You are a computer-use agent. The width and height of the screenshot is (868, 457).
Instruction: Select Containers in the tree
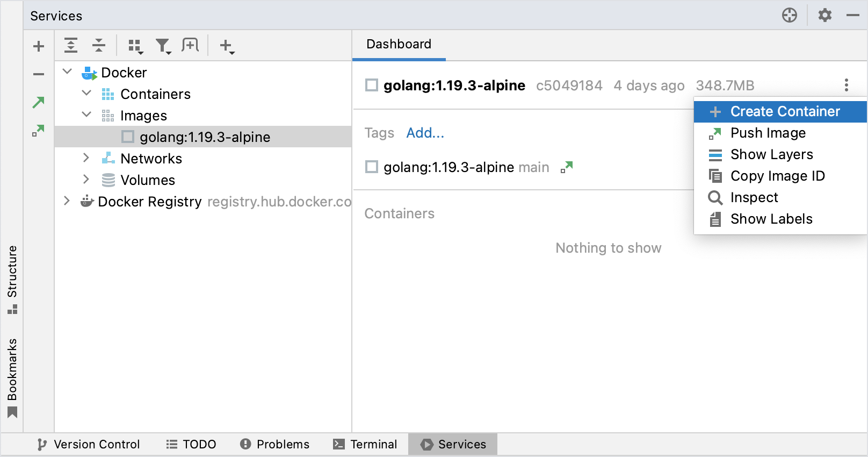[155, 94]
